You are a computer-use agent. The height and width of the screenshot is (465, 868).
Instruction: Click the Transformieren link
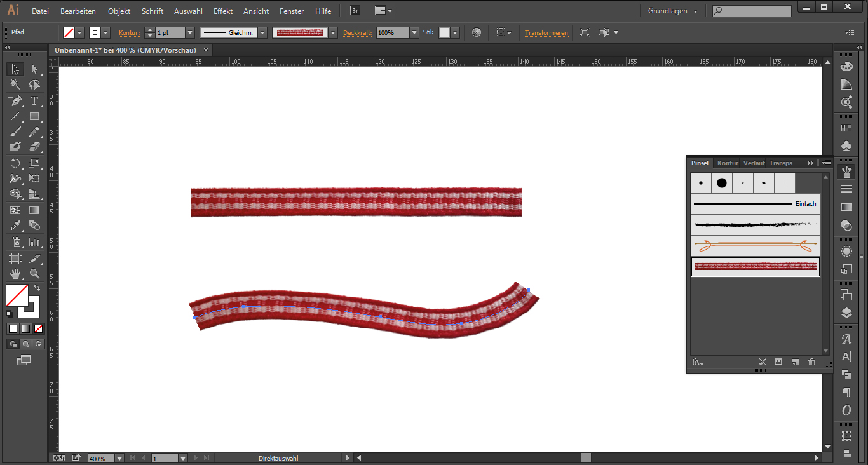(546, 32)
